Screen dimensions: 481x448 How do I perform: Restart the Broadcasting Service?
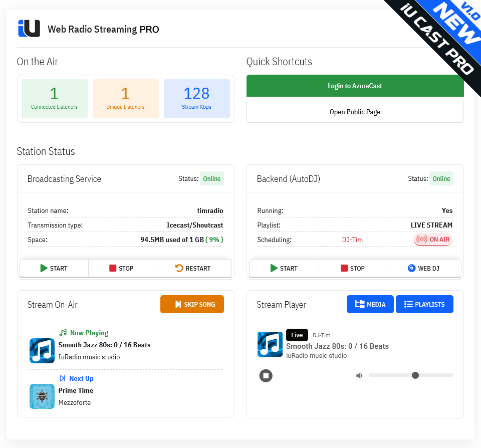tap(193, 268)
